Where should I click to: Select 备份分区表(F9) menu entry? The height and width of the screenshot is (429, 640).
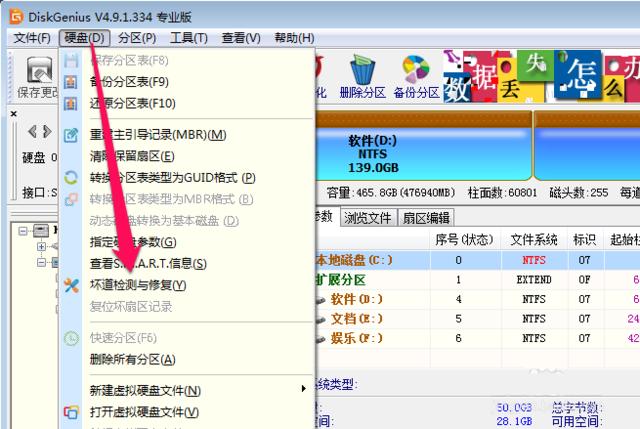[129, 82]
